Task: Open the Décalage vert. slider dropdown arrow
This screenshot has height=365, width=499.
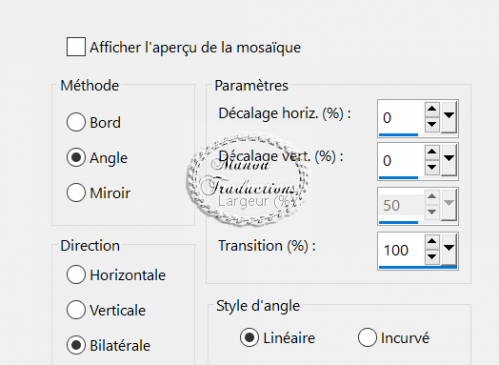Action: click(449, 160)
